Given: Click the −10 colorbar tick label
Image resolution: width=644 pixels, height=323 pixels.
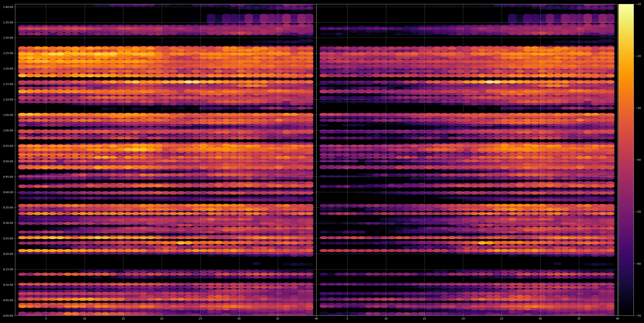Looking at the screenshot, I should (638, 4).
